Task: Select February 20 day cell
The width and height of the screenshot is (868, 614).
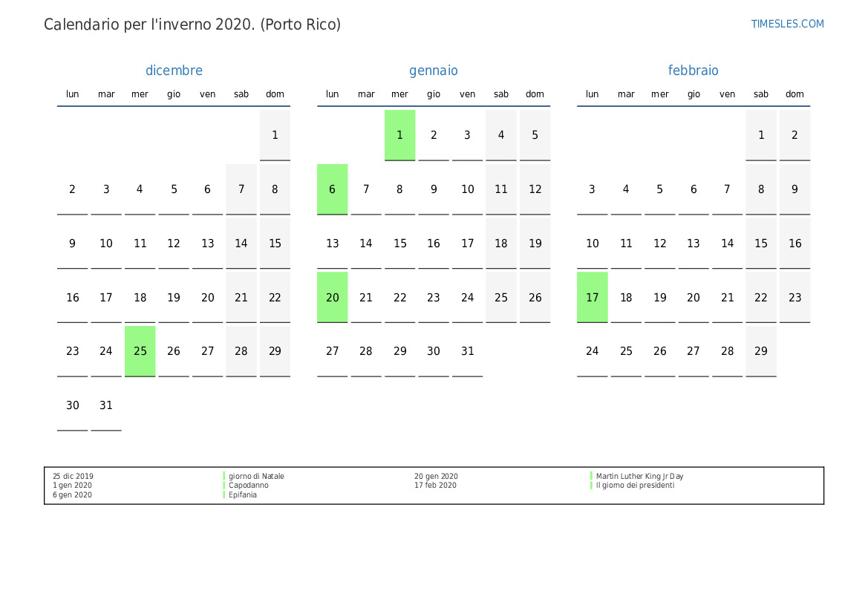Action: [693, 297]
